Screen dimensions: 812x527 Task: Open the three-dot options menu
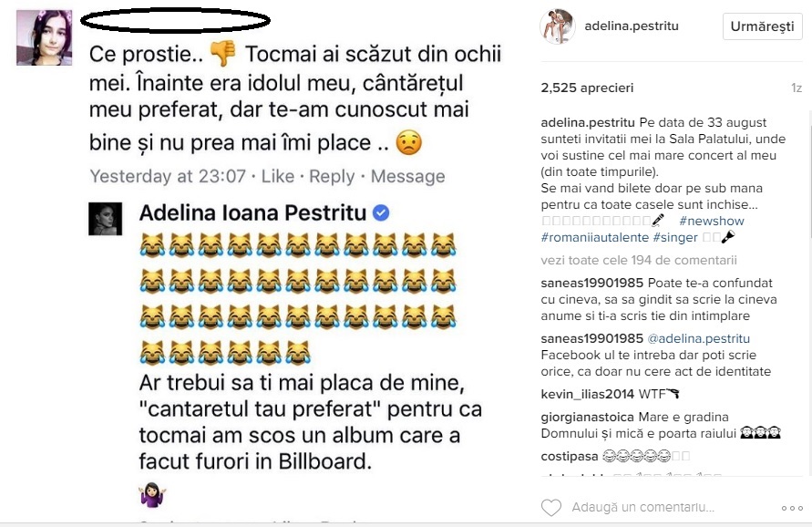pos(791,508)
